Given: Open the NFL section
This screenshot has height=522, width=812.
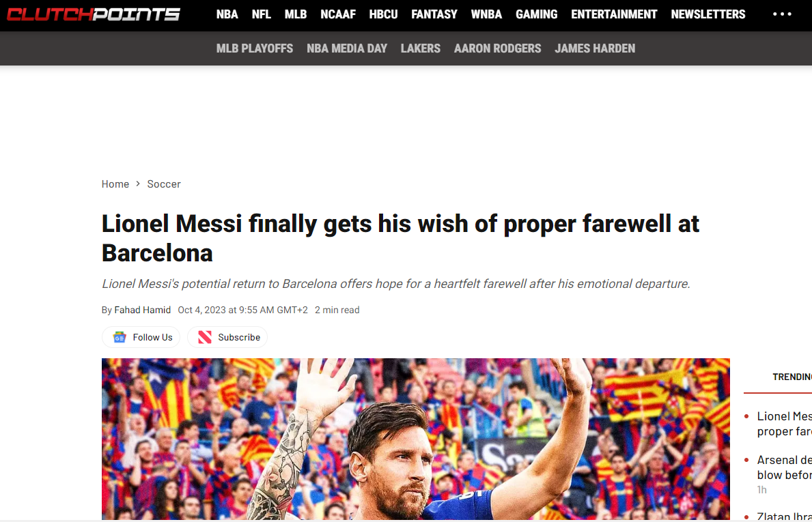Looking at the screenshot, I should [x=261, y=14].
